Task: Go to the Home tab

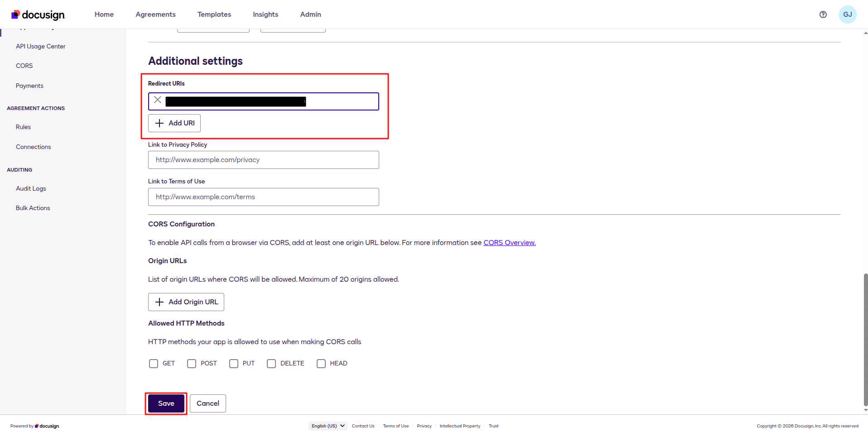Action: point(104,14)
